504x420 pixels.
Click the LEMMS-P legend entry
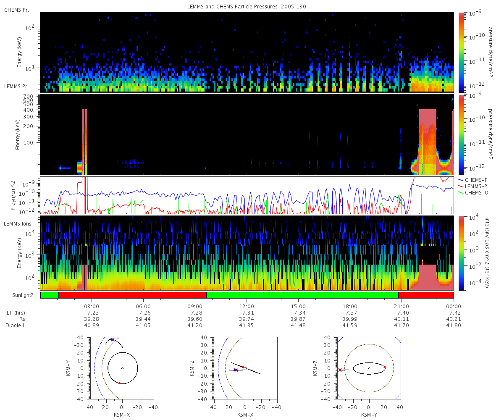coord(473,186)
